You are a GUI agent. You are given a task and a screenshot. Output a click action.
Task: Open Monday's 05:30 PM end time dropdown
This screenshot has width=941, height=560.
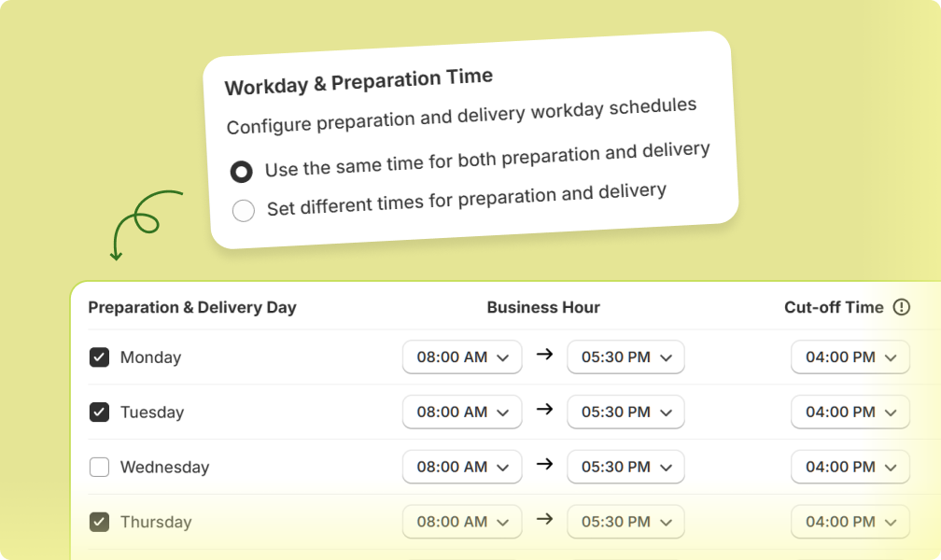tap(625, 357)
